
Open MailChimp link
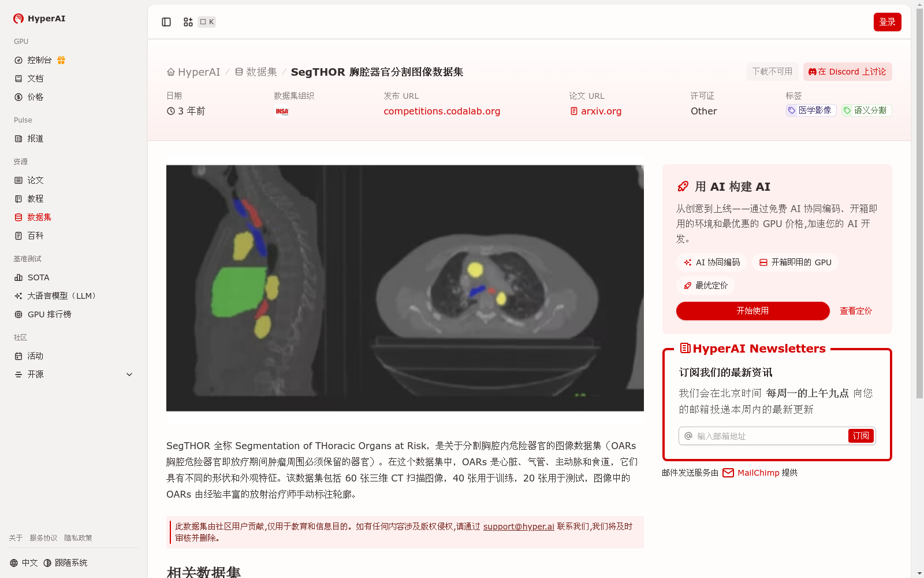click(751, 473)
